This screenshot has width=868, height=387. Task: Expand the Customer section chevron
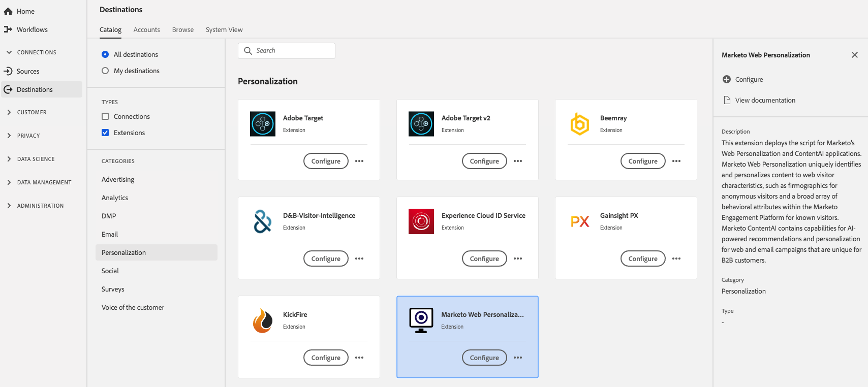[9, 112]
